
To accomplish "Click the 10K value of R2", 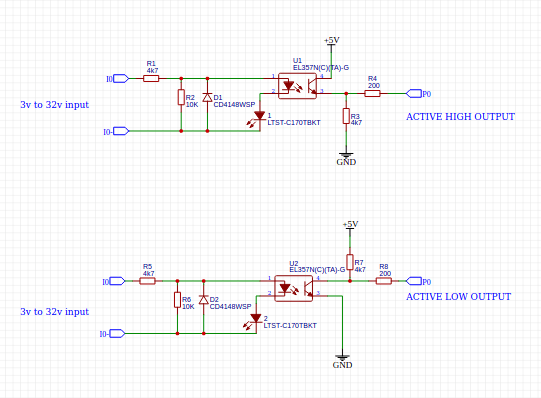I will tap(192, 105).
